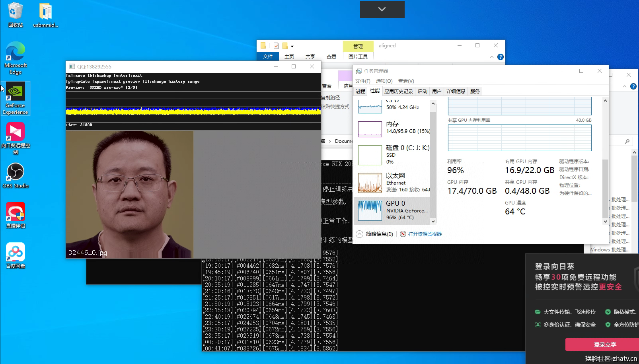Collapse the ribbon chevron in rear explorer window
The width and height of the screenshot is (639, 364).
click(x=624, y=86)
